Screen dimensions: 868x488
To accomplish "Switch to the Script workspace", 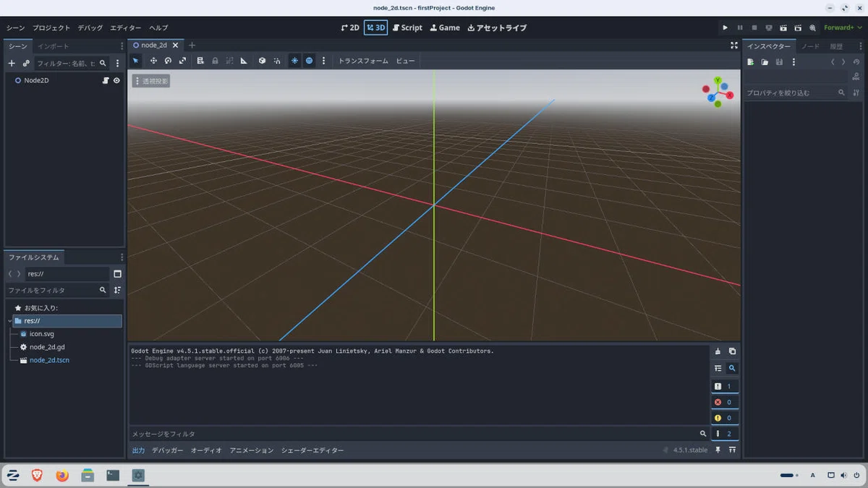I will point(407,27).
